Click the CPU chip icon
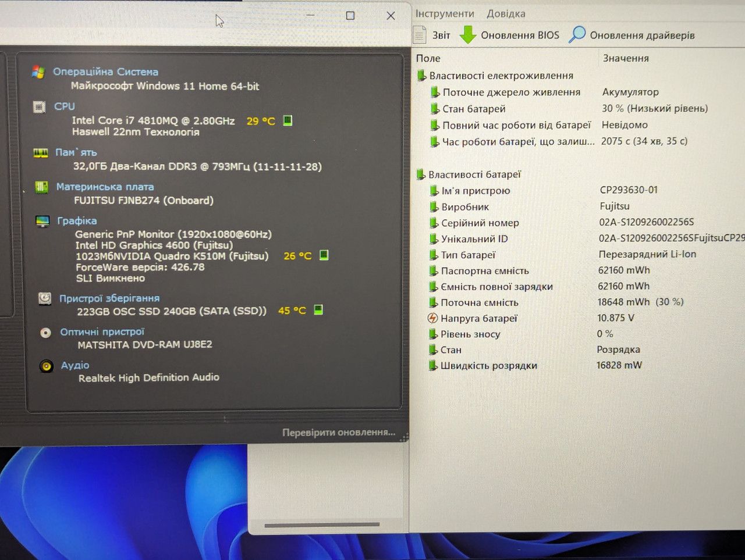 tap(39, 107)
